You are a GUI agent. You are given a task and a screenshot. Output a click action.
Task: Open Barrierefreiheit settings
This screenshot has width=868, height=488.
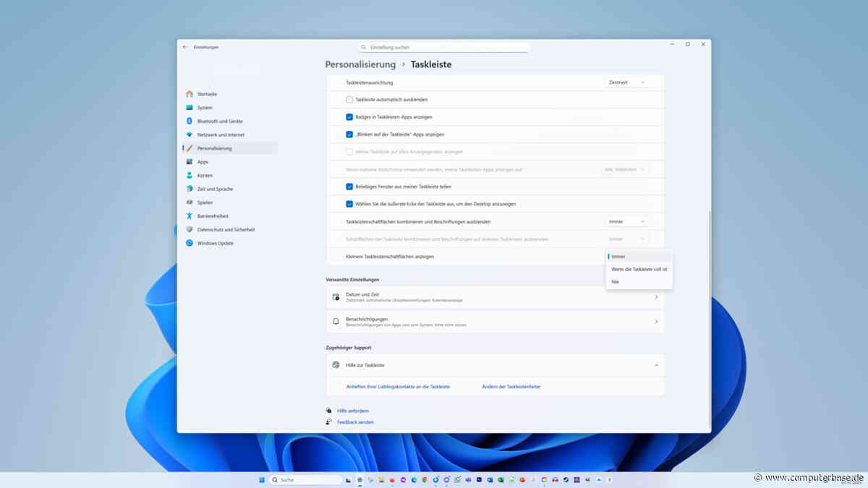[229, 215]
